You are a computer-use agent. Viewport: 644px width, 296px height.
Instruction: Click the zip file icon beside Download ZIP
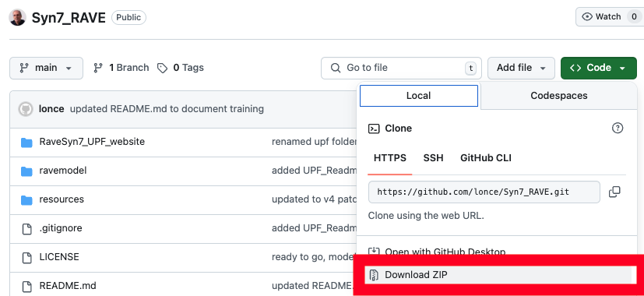click(373, 275)
